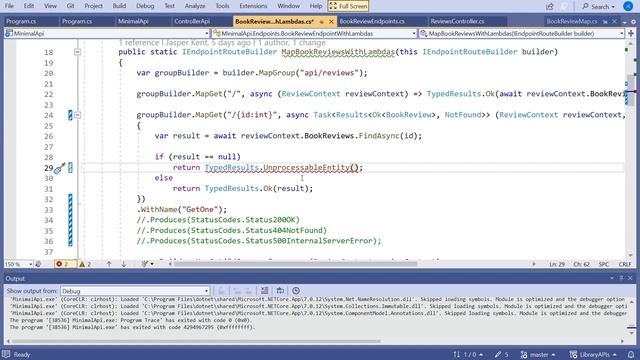This screenshot has width=640, height=360.
Task: Open the Project menu
Action: click(x=93, y=6)
